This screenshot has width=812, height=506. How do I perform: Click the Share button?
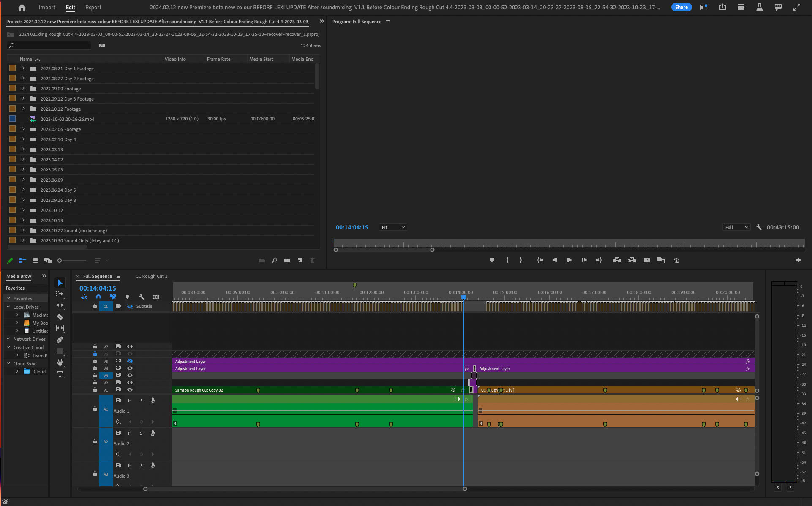[x=681, y=7]
